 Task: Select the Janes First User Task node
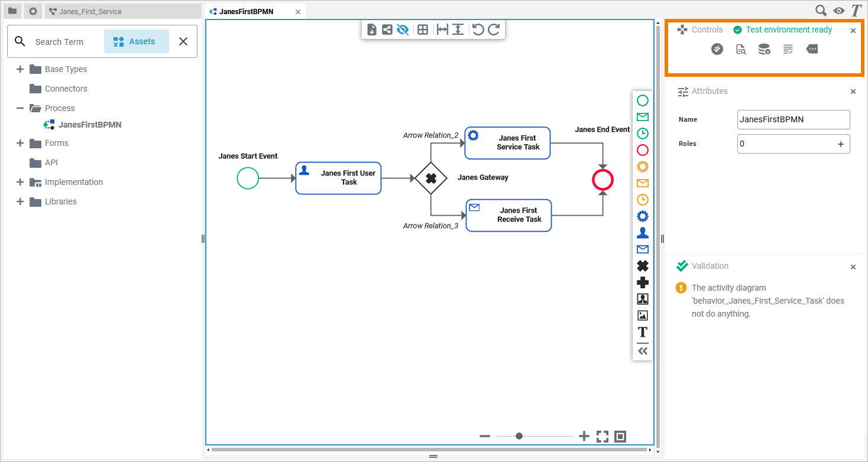click(338, 178)
